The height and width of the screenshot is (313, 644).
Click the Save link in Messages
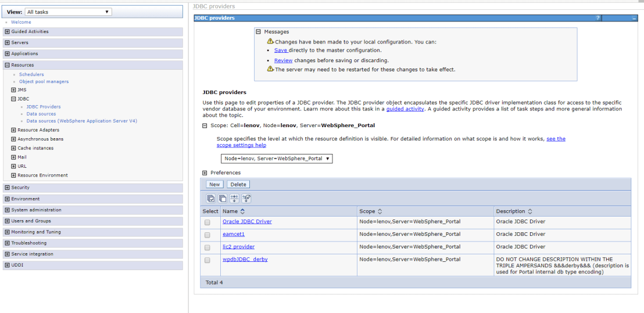point(281,51)
